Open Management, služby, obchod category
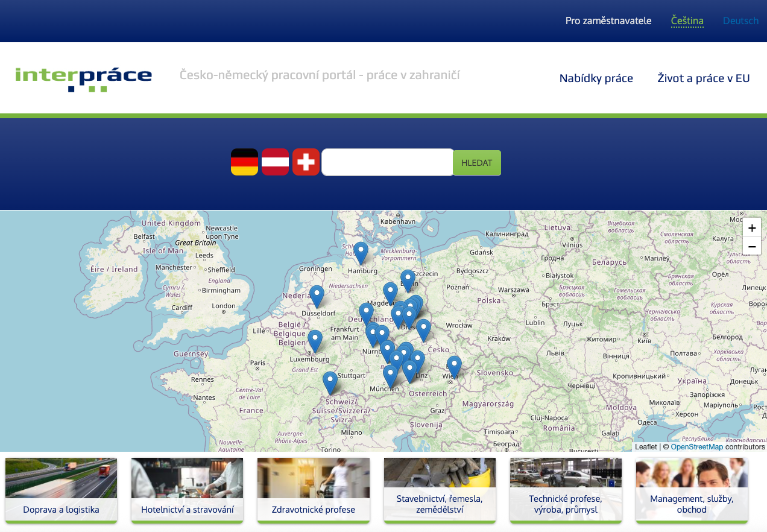Viewport: 767px width, 532px height. (692, 490)
